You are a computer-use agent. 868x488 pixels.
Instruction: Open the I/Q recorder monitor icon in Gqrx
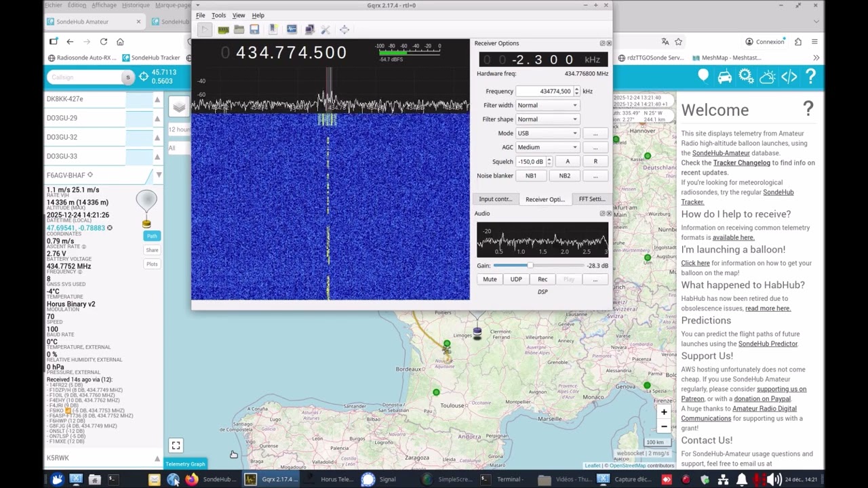click(x=292, y=29)
